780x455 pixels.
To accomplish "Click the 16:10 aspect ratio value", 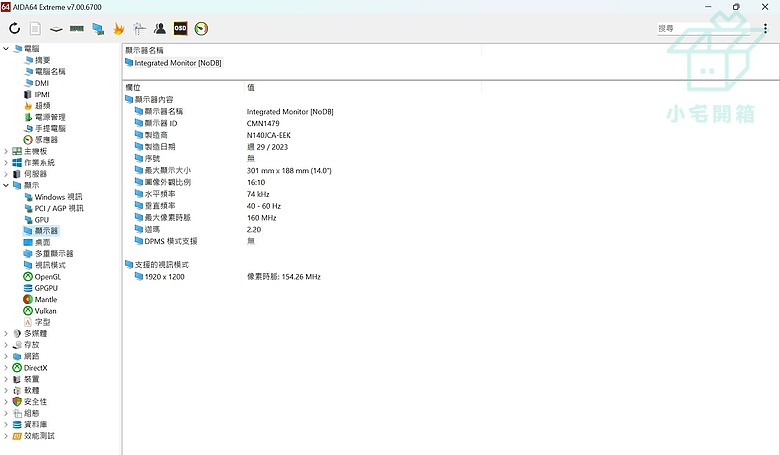I will tap(256, 182).
